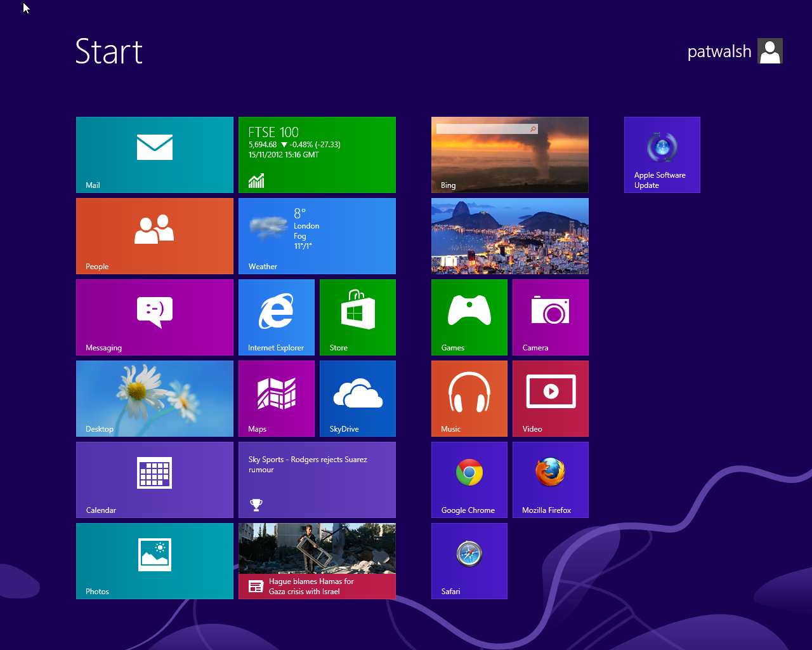This screenshot has width=812, height=650.
Task: Open Apple Software Update tile
Action: click(662, 155)
